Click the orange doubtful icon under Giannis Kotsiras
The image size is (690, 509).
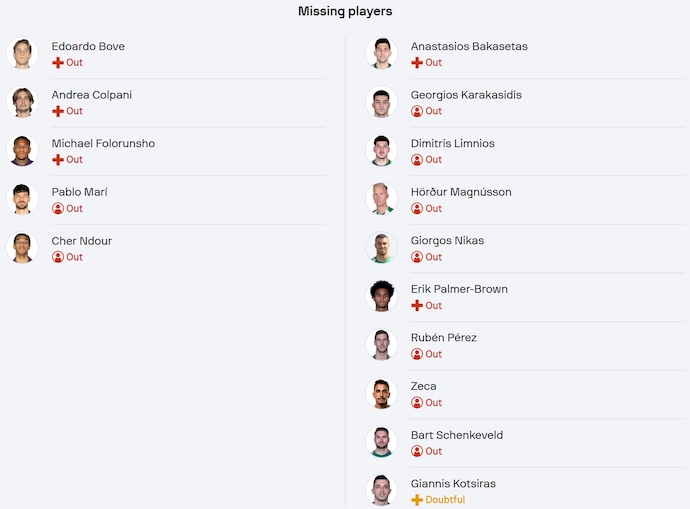[417, 500]
